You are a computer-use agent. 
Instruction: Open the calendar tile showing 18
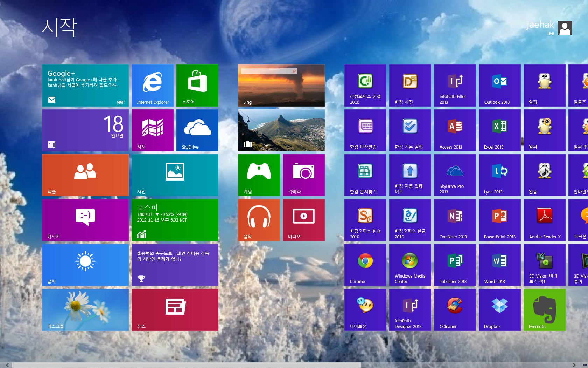(x=85, y=130)
